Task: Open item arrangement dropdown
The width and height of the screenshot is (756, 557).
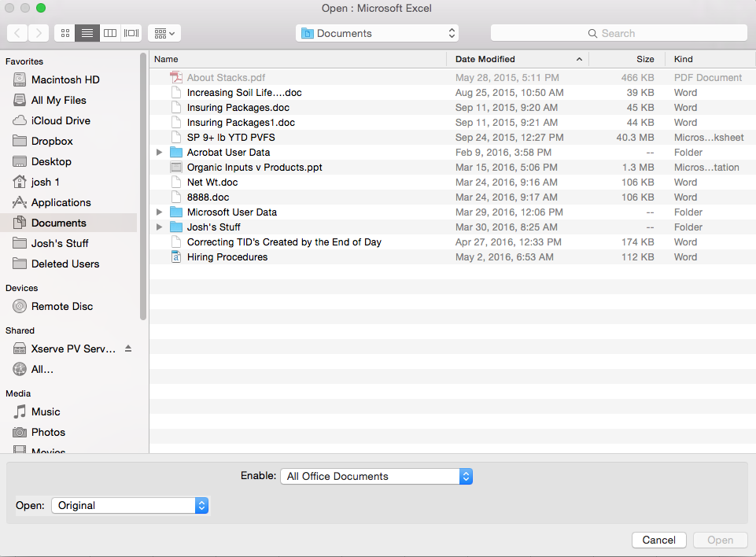Action: (164, 33)
